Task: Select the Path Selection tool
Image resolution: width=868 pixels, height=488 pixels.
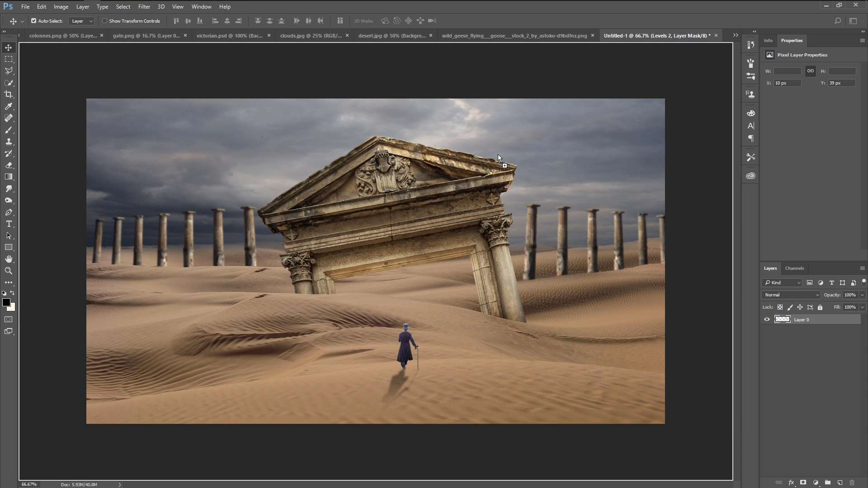Action: (9, 235)
